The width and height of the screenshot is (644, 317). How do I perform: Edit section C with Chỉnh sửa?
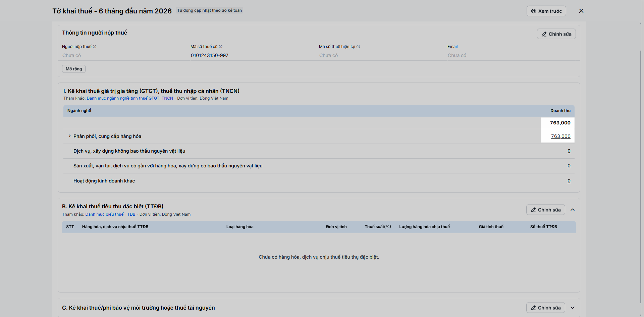[x=545, y=308]
